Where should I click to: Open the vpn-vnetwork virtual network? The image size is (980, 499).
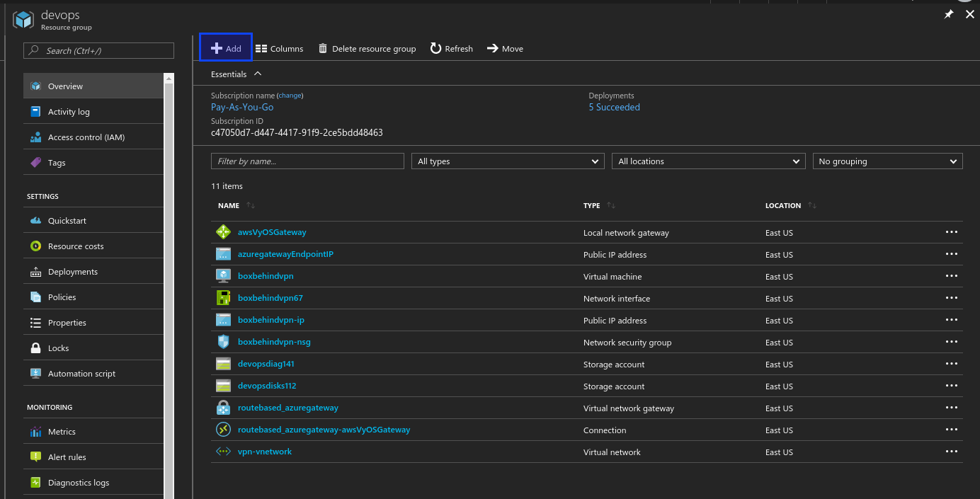(x=265, y=452)
